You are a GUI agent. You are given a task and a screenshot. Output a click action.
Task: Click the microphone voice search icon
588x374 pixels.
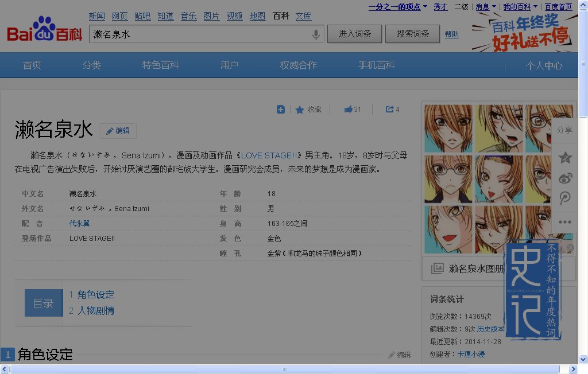(x=316, y=34)
